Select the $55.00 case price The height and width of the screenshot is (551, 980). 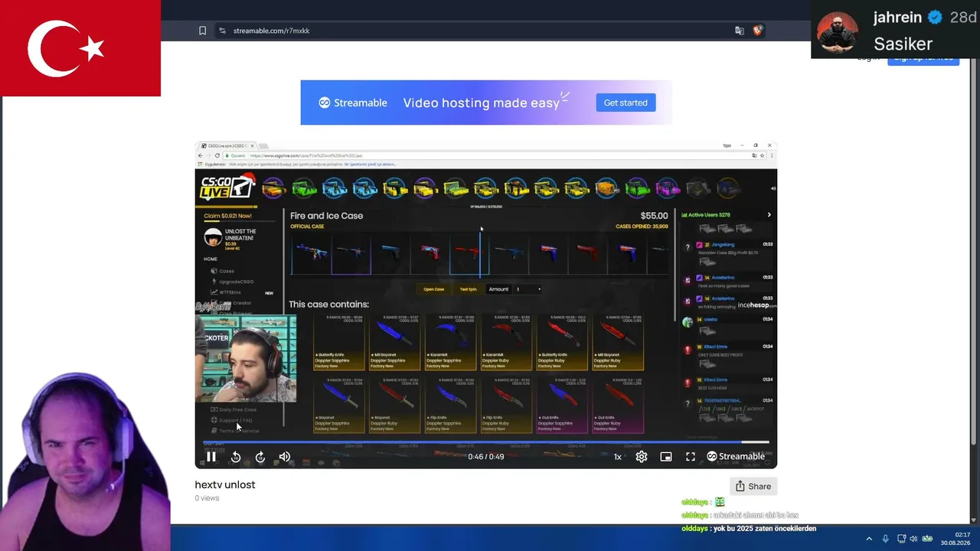pyautogui.click(x=654, y=216)
